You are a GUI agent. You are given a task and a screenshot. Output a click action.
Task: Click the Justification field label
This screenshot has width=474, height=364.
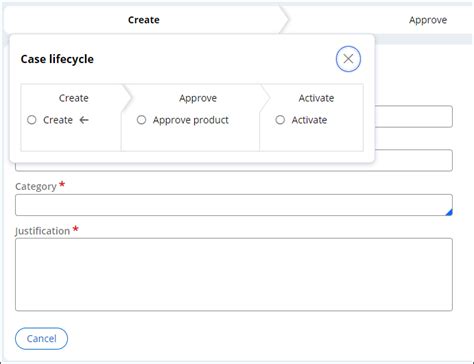(42, 231)
